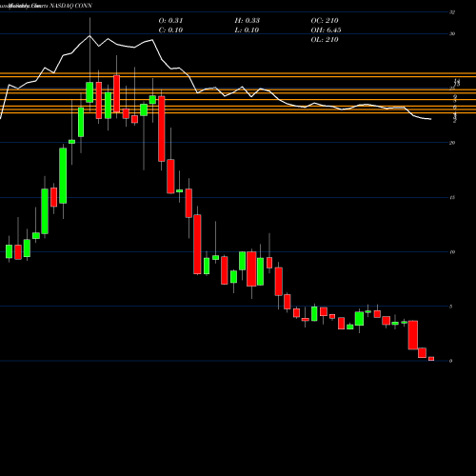Viewport: 476px width, 476px height.
Task: Click the 'OL: 210' reading
Action: 325,40
